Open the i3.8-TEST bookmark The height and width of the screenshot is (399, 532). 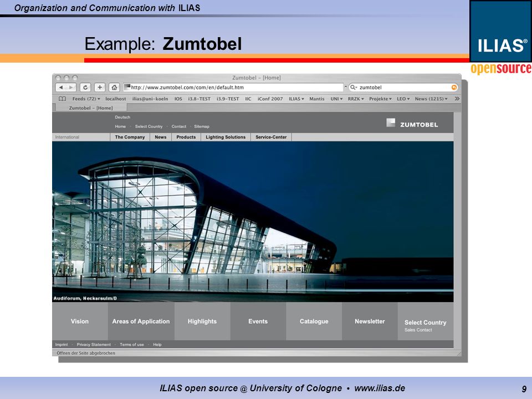pos(199,99)
